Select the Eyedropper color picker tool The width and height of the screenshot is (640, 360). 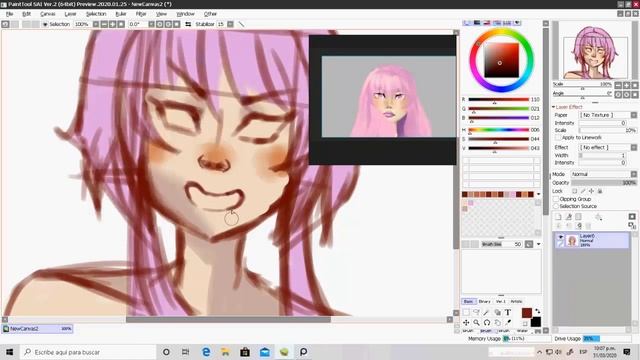click(508, 322)
